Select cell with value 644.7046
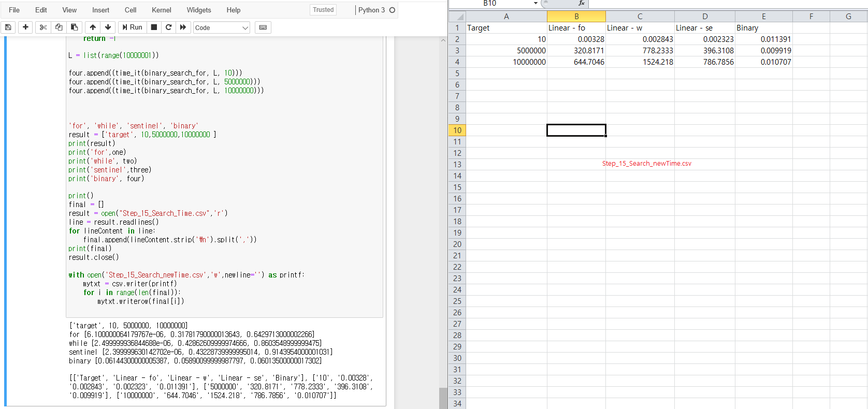868x409 pixels. pyautogui.click(x=576, y=62)
